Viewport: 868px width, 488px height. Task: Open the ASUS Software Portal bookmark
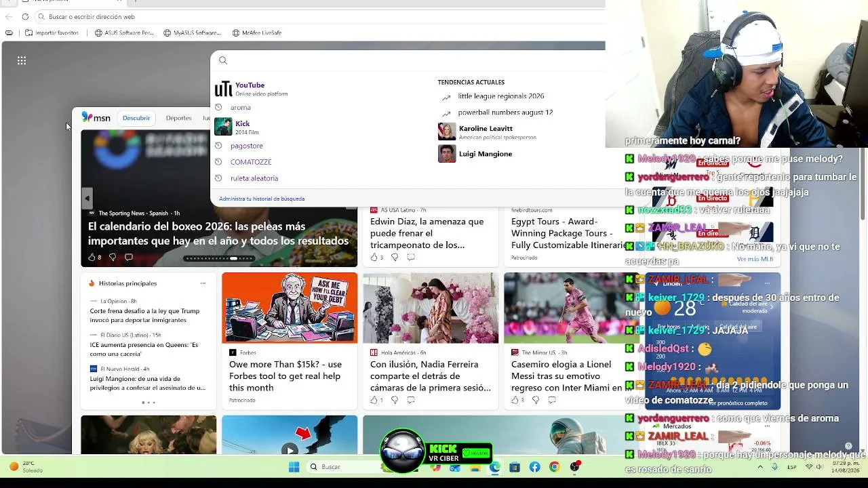click(124, 33)
